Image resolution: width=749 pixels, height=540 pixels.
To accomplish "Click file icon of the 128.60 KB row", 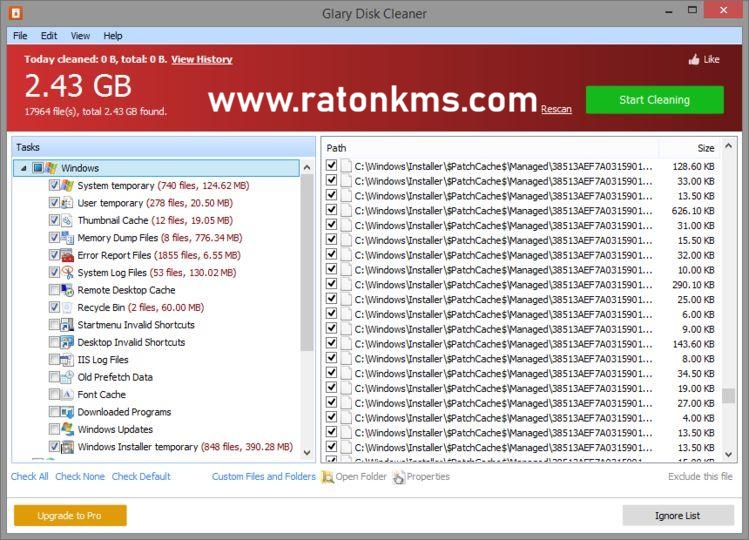I will click(x=346, y=166).
